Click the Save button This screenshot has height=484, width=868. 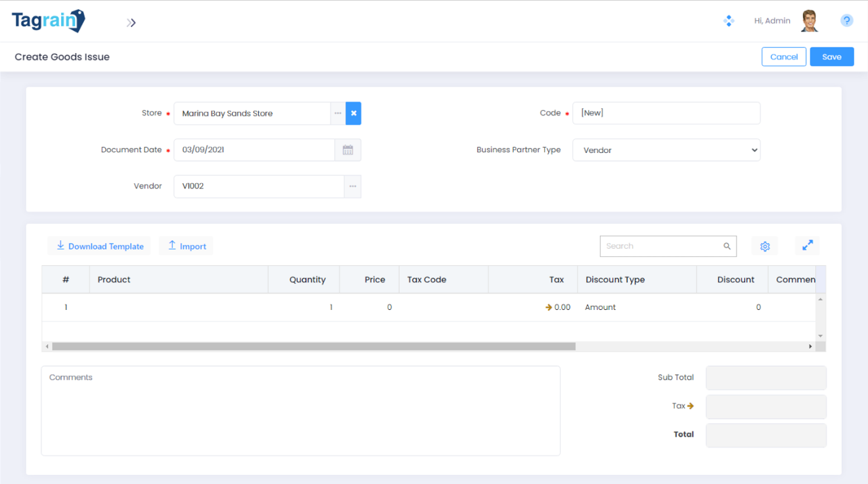pyautogui.click(x=831, y=57)
